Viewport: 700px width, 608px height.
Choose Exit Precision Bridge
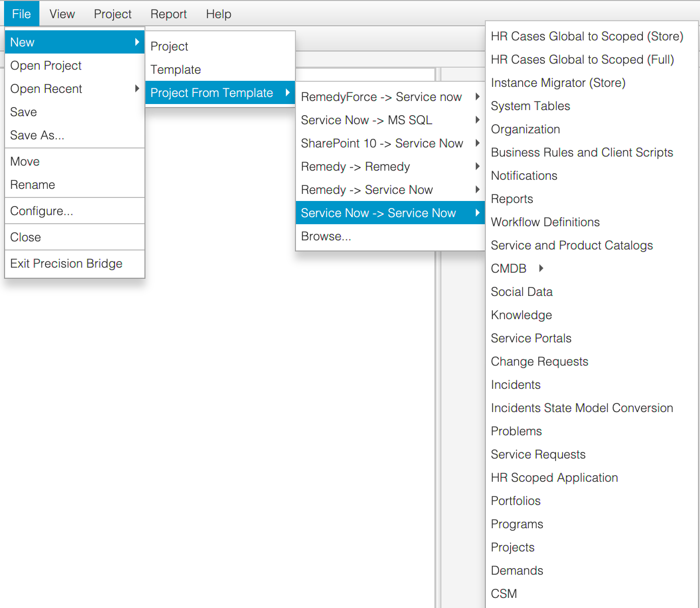point(75,263)
